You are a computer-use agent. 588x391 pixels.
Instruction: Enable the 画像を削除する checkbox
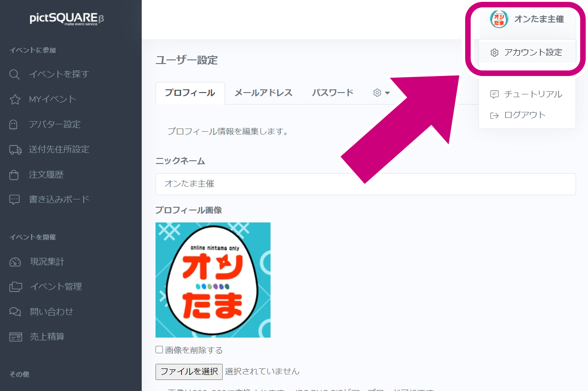pos(159,350)
